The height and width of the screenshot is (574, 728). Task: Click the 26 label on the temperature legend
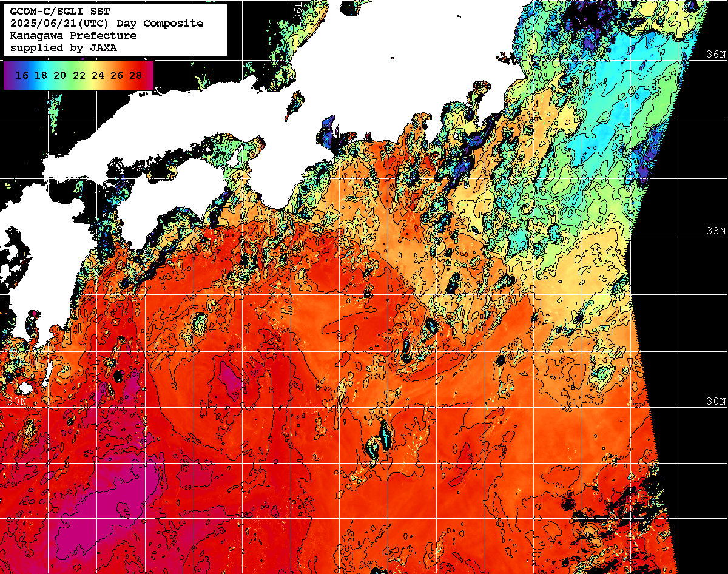pos(117,76)
